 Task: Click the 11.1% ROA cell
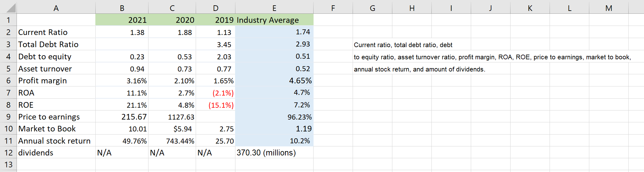point(122,93)
